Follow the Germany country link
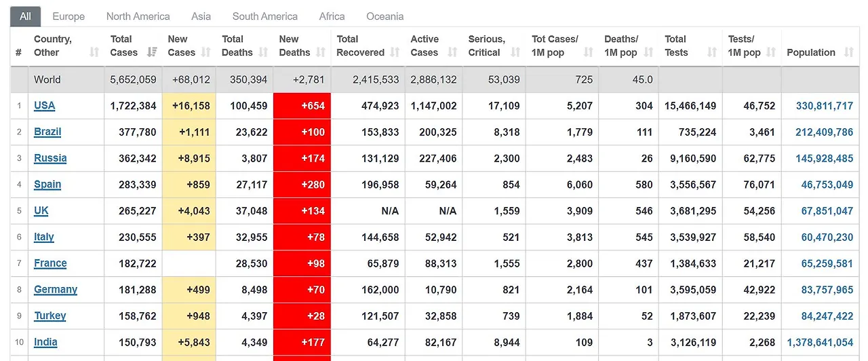Image resolution: width=868 pixels, height=361 pixels. click(56, 289)
